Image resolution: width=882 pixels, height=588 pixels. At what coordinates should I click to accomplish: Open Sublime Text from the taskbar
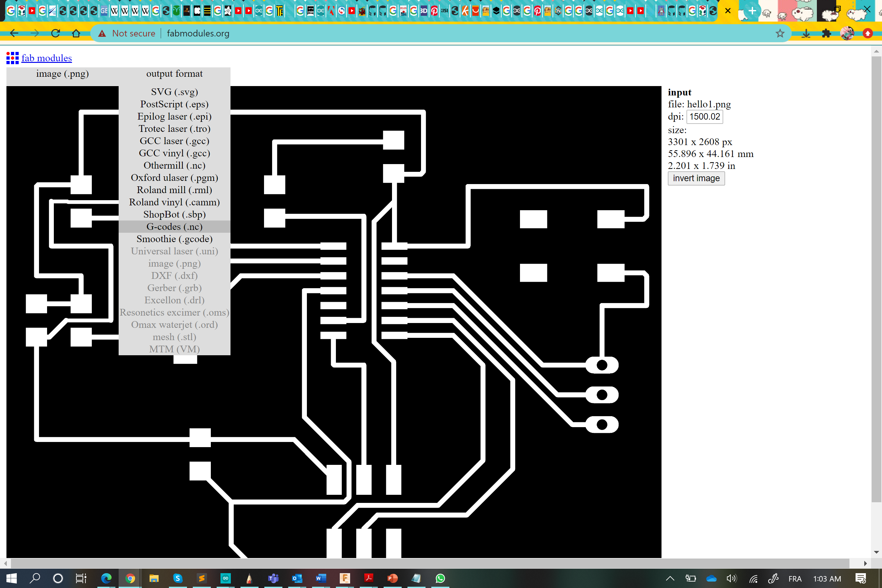(202, 578)
